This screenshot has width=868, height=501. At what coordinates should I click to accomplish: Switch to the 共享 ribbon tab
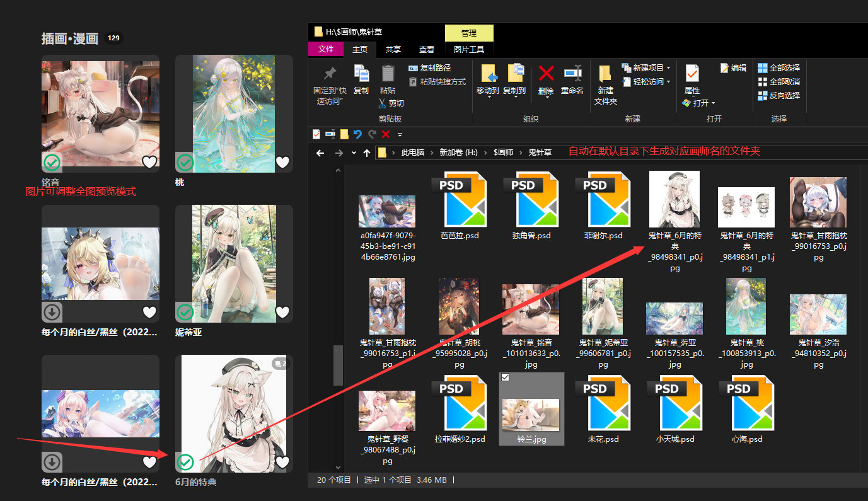tap(393, 50)
